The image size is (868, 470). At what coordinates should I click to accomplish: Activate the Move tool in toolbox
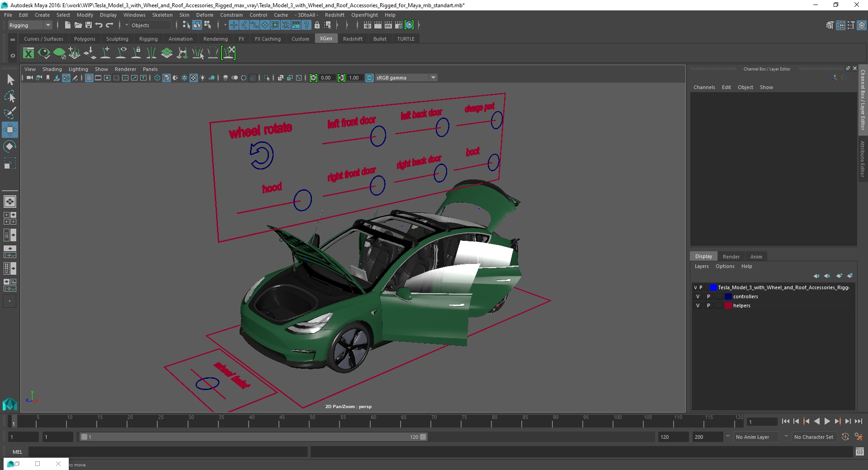point(10,130)
